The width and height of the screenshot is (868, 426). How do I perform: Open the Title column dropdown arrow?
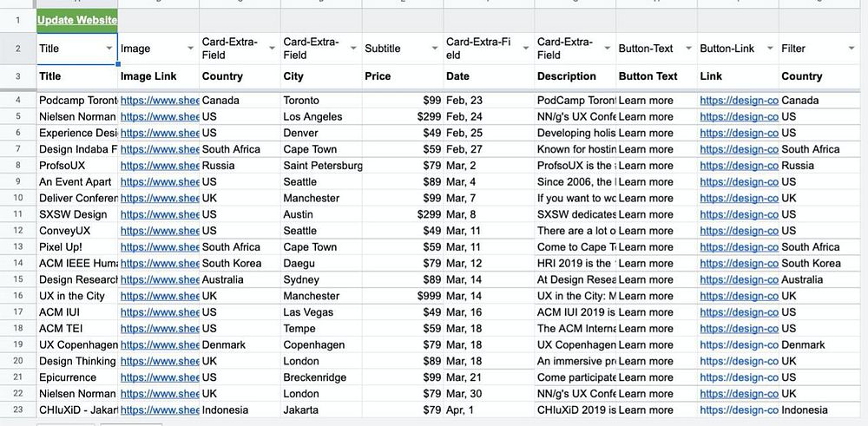pos(109,49)
